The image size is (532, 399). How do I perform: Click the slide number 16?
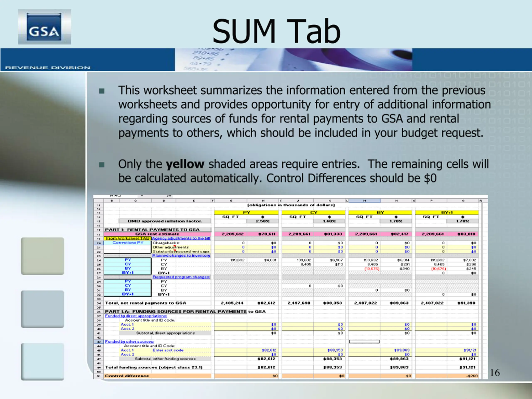[495, 373]
